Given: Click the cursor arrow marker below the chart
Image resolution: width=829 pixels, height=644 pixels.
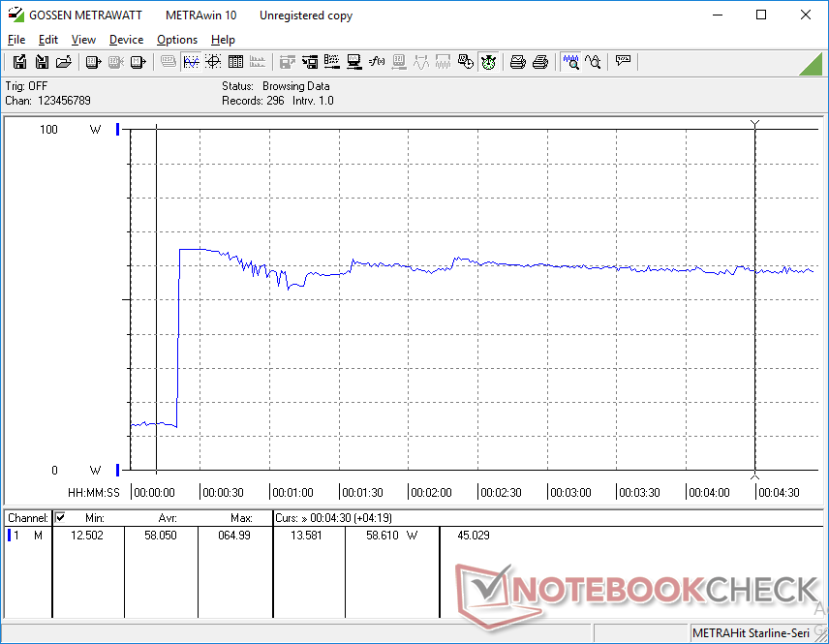Looking at the screenshot, I should tap(755, 476).
